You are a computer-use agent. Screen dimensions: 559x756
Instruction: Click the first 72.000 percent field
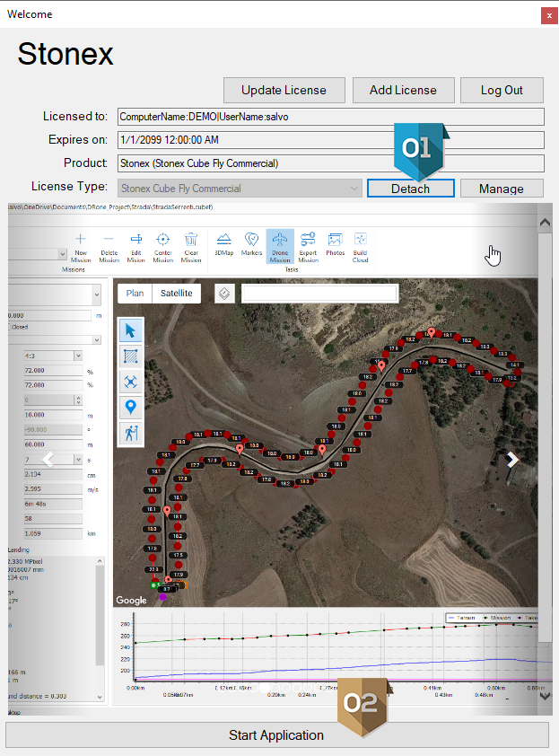click(x=54, y=371)
